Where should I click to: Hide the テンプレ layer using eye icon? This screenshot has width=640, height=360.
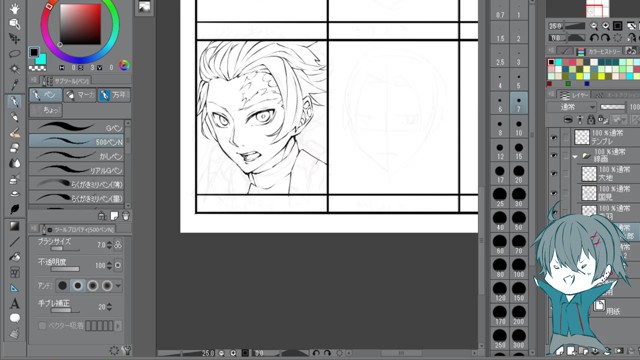pyautogui.click(x=553, y=138)
